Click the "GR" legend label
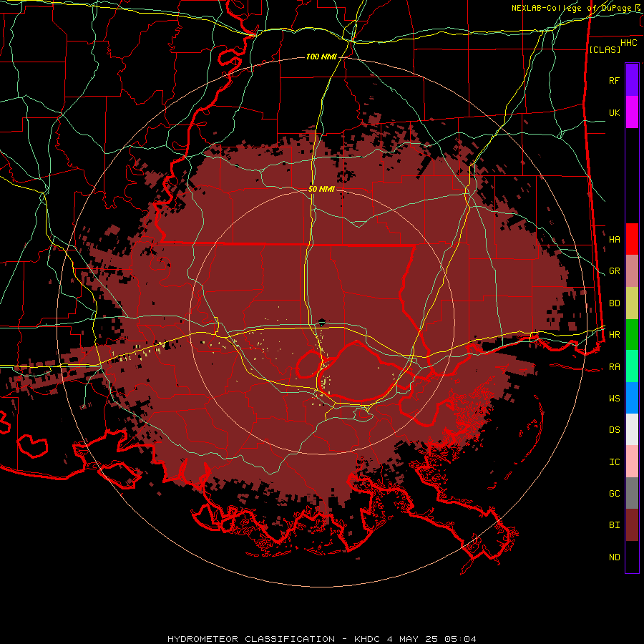Image resolution: width=644 pixels, height=644 pixels. [x=614, y=271]
